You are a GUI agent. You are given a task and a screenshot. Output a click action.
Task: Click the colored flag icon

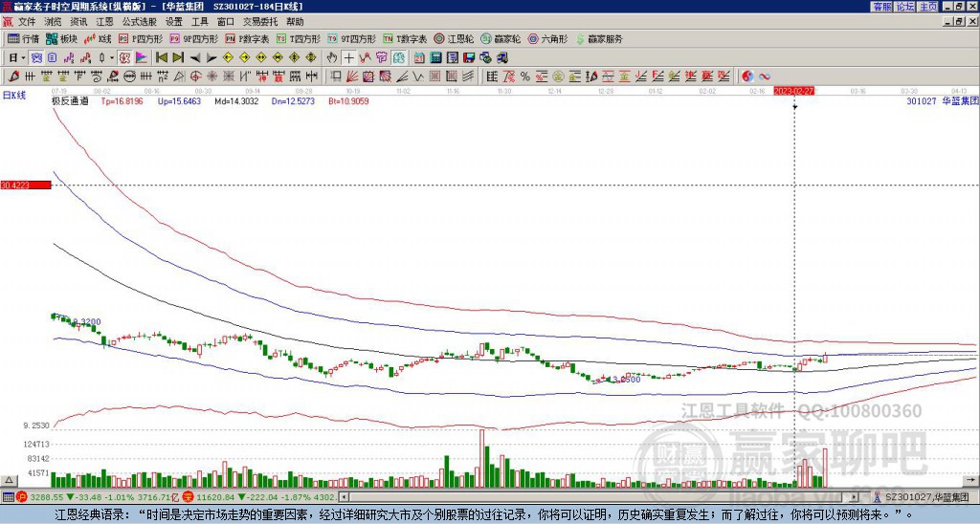click(142, 58)
